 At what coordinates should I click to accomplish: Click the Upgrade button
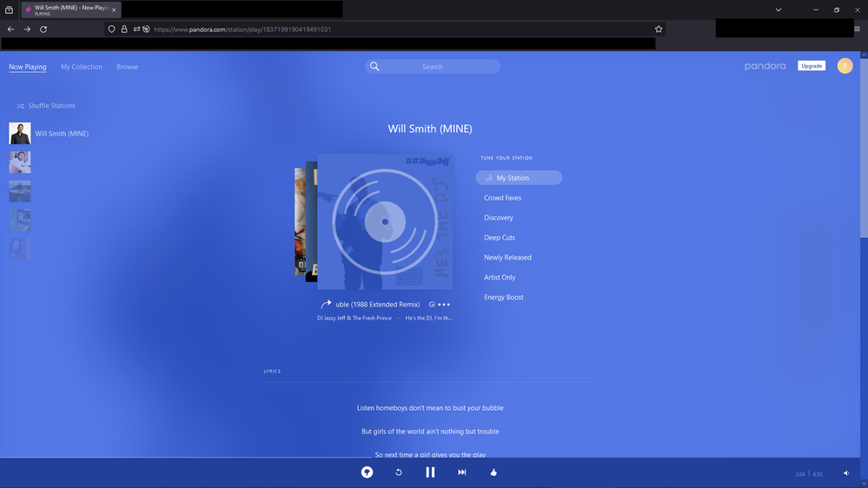pos(812,66)
